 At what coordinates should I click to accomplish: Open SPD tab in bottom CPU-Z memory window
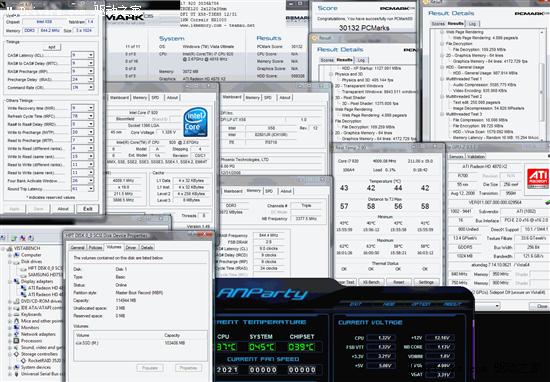click(269, 191)
